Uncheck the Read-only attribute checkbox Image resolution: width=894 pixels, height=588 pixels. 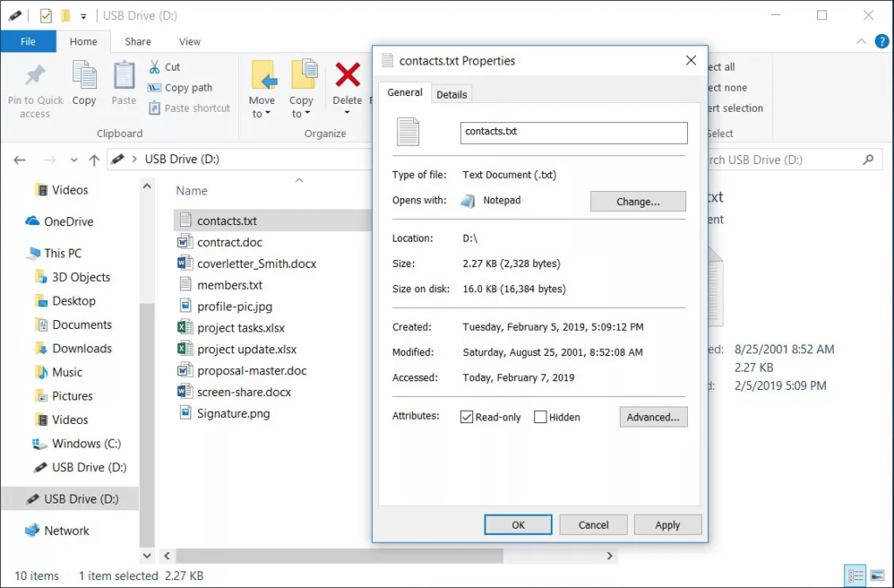click(x=467, y=417)
